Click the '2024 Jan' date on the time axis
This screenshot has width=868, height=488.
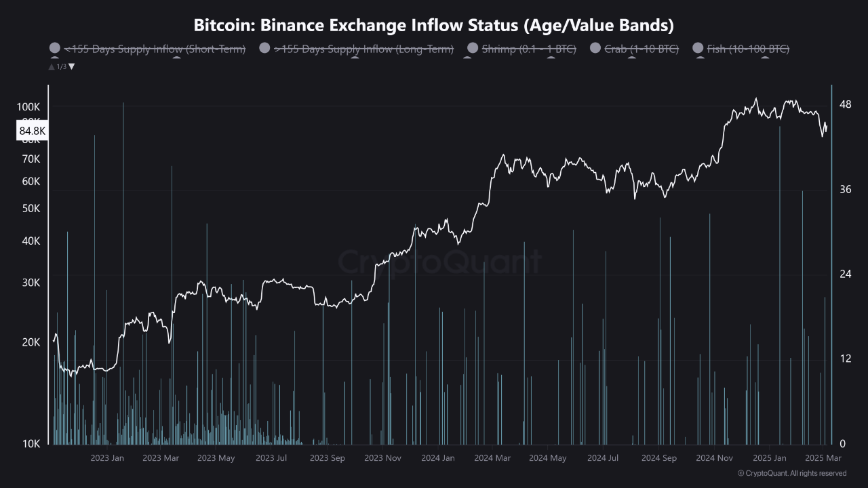click(437, 458)
